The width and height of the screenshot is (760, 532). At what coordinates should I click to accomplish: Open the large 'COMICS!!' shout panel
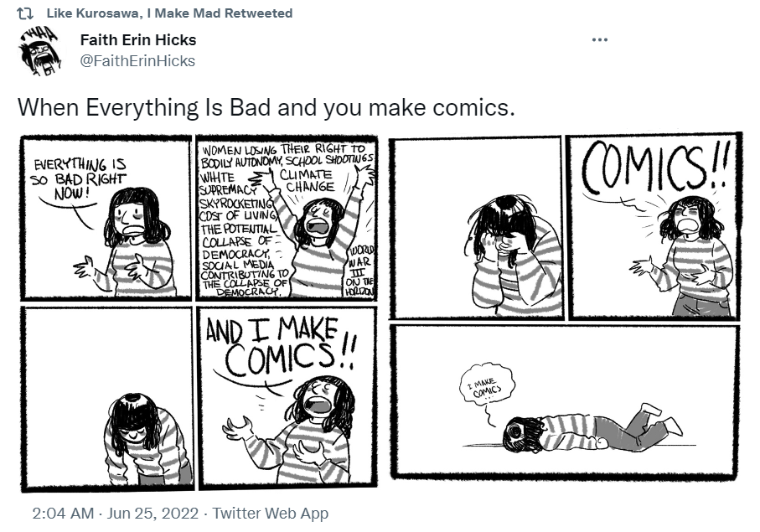[654, 227]
